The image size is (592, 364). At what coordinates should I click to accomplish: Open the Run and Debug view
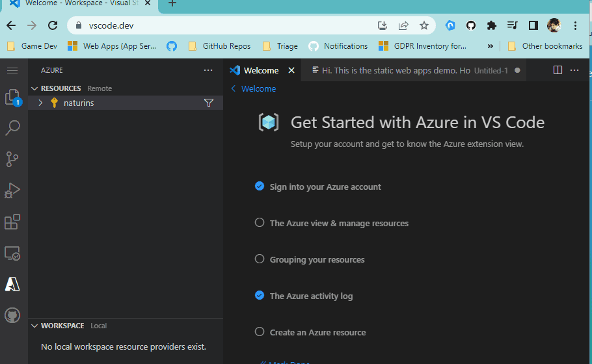[x=12, y=190]
